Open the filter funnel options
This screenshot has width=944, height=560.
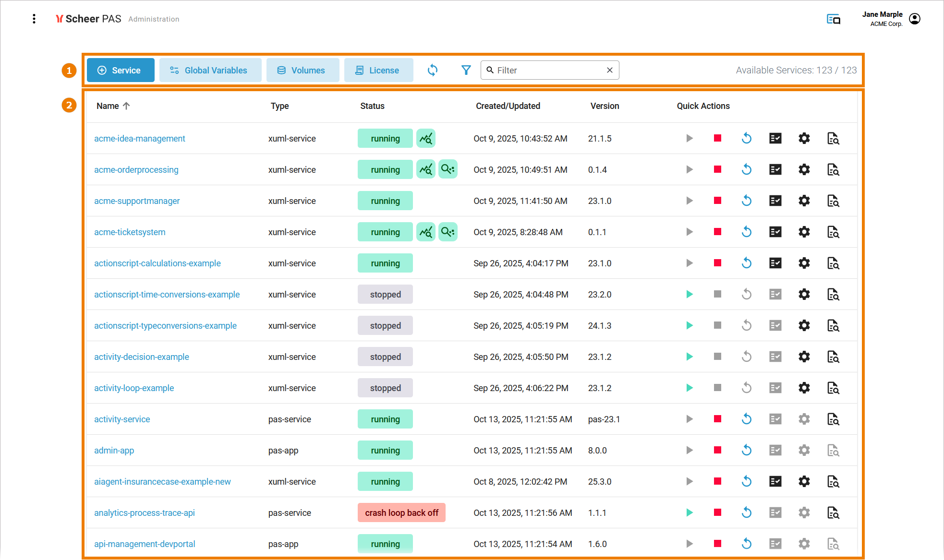click(x=466, y=70)
